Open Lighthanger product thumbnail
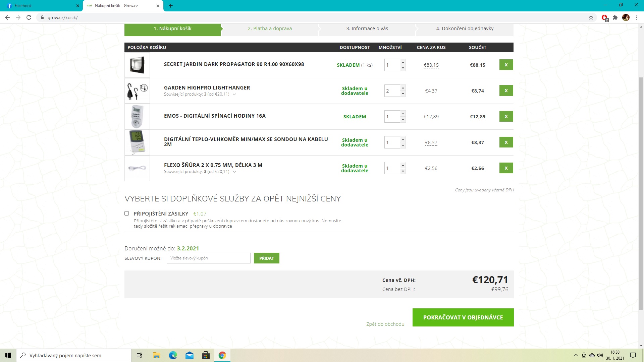 (137, 91)
